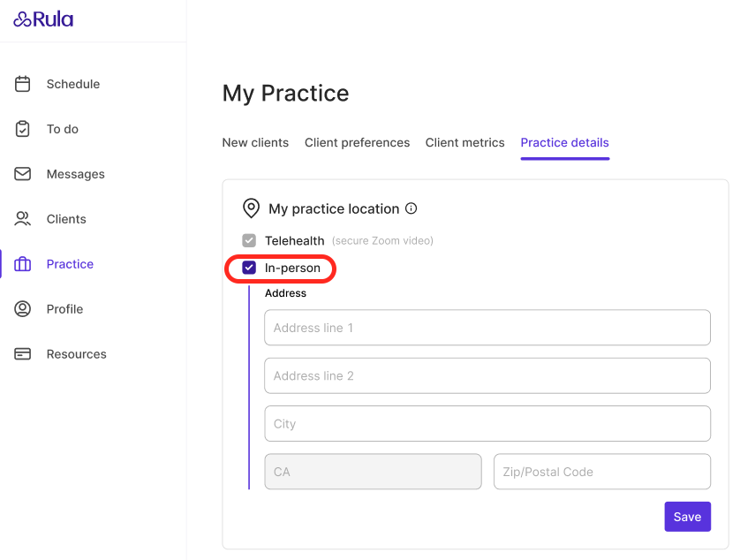
Task: Focus the City input field
Action: (487, 424)
